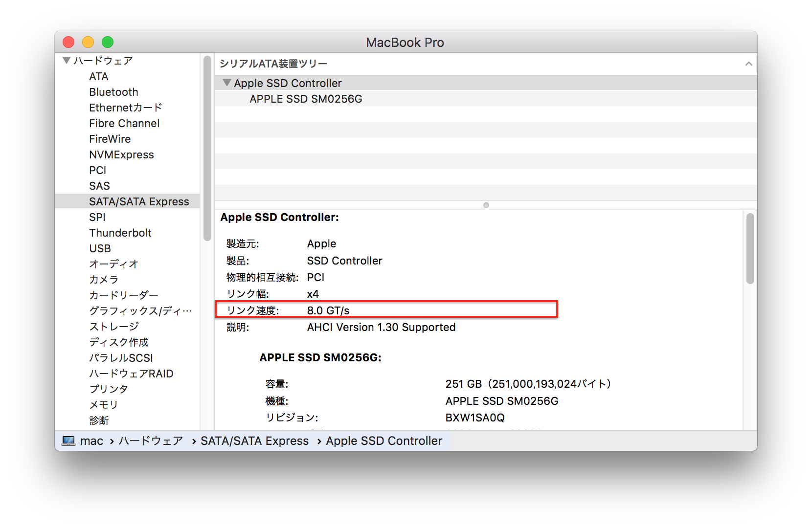Click the 251 GB capacity value
The height and width of the screenshot is (529, 812).
pos(528,384)
